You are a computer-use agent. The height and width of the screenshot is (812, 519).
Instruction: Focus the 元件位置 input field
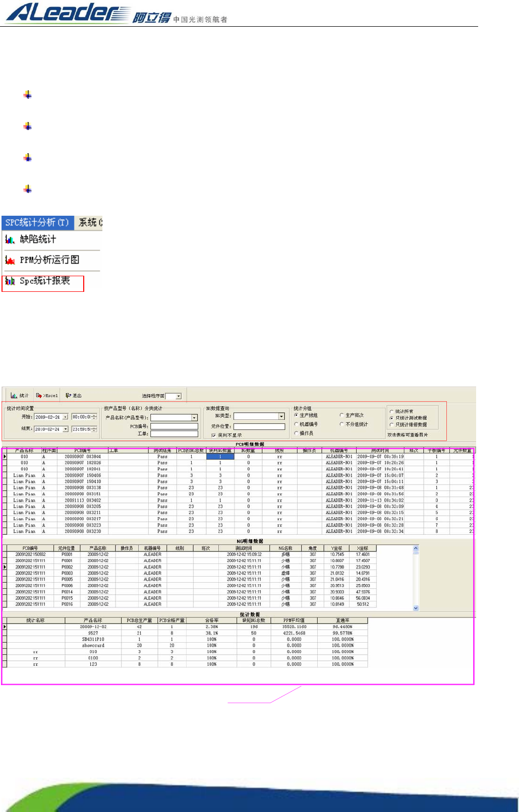(259, 426)
